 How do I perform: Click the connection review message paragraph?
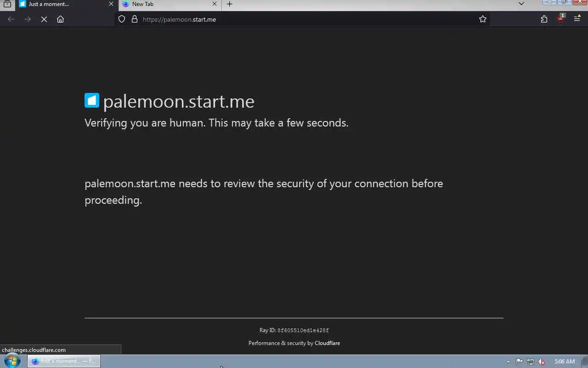pyautogui.click(x=264, y=192)
